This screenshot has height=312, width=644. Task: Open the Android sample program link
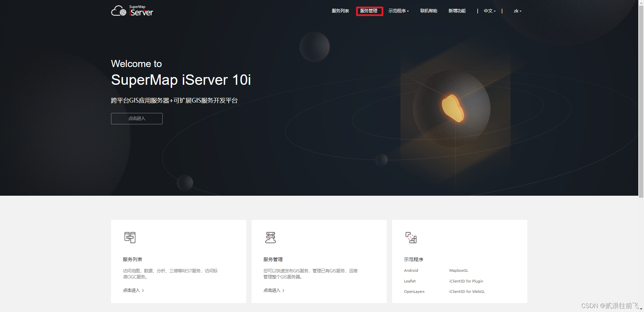coord(411,270)
